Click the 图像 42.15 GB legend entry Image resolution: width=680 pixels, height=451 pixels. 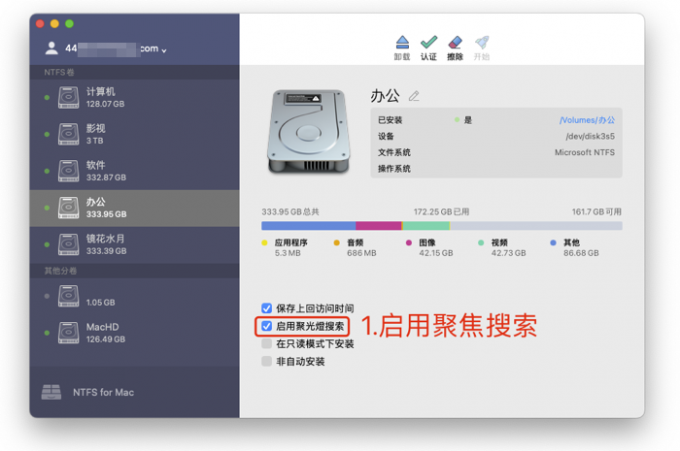pos(429,248)
